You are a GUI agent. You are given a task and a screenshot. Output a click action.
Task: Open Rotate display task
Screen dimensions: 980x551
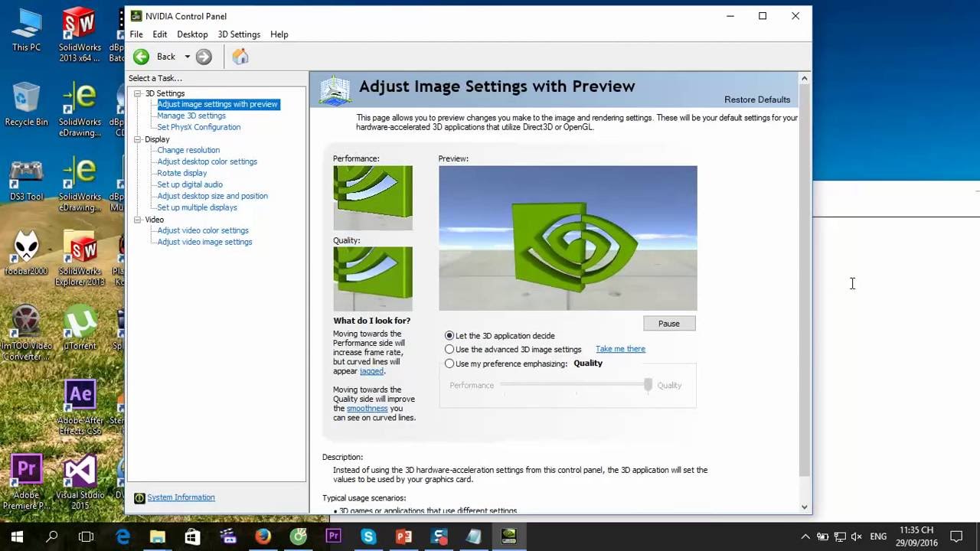point(182,173)
